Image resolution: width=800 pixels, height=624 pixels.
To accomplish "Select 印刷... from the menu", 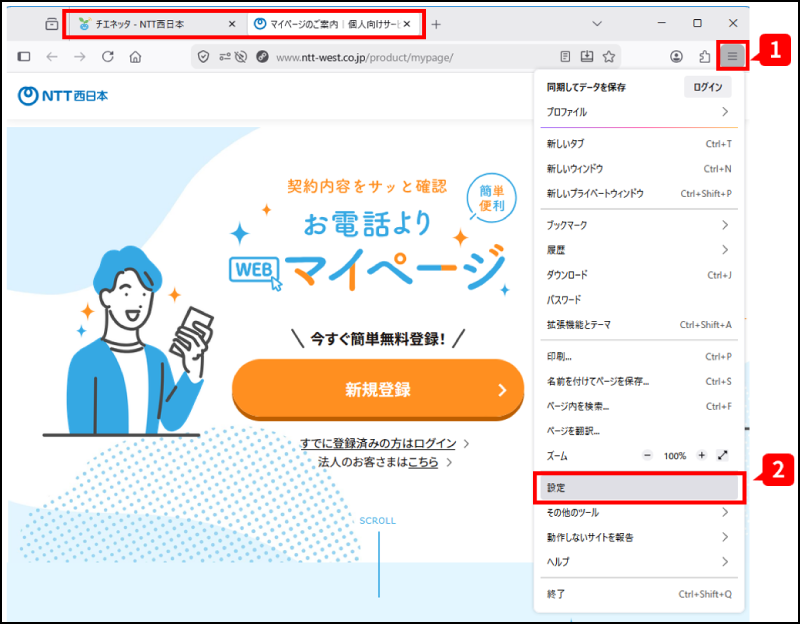I will (639, 356).
